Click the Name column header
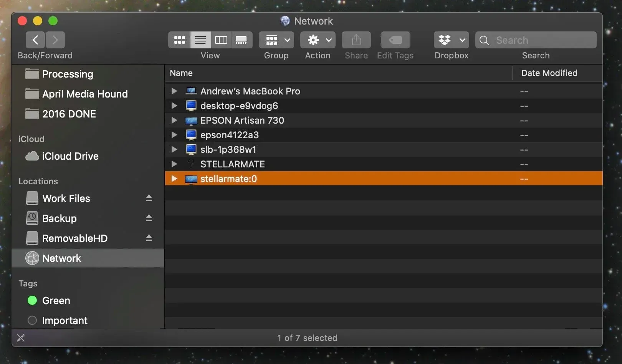Image resolution: width=622 pixels, height=364 pixels. click(181, 73)
